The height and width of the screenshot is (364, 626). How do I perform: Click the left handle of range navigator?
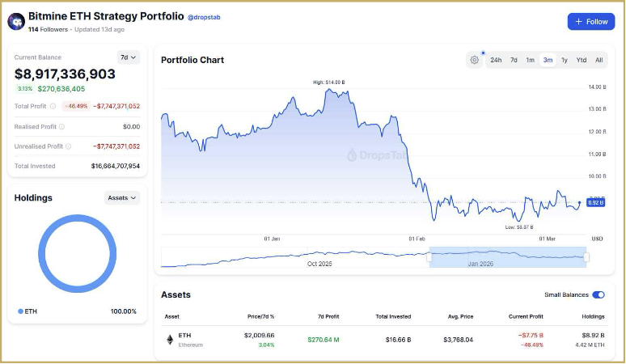coord(429,257)
